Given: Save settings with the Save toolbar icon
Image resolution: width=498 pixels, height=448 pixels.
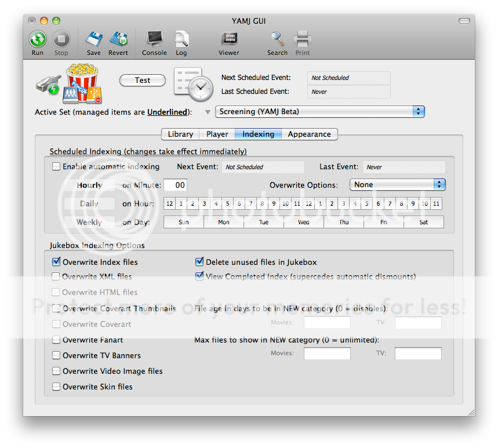Looking at the screenshot, I should tap(93, 38).
